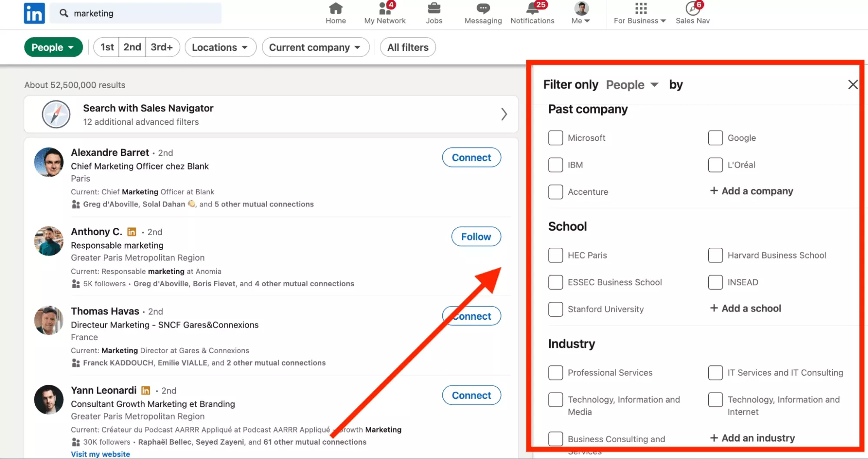The width and height of the screenshot is (868, 459).
Task: Click inside the marketing search field
Action: coord(136,13)
